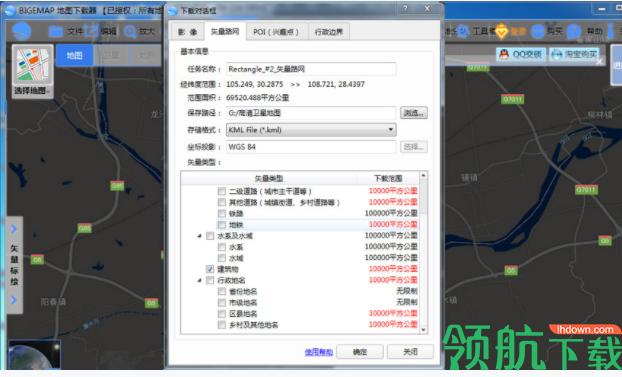Open the 行政边界 tab
The width and height of the screenshot is (622, 377).
(x=329, y=32)
